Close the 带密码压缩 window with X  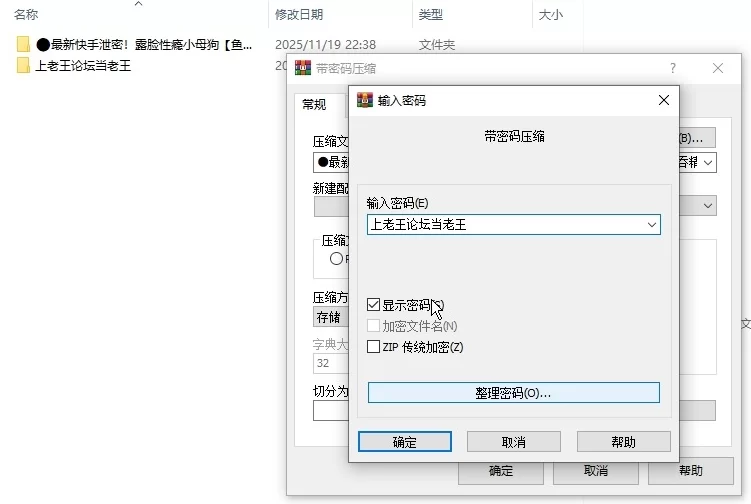pyautogui.click(x=718, y=68)
